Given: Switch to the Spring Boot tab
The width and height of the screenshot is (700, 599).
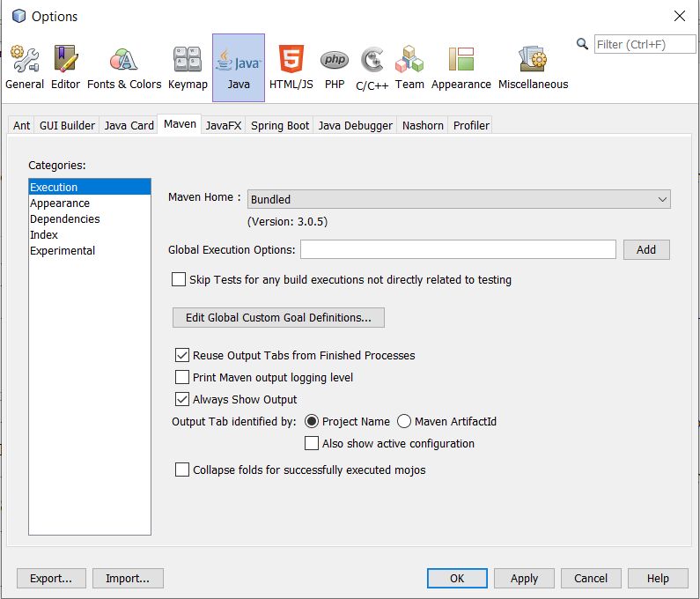Looking at the screenshot, I should [x=280, y=125].
